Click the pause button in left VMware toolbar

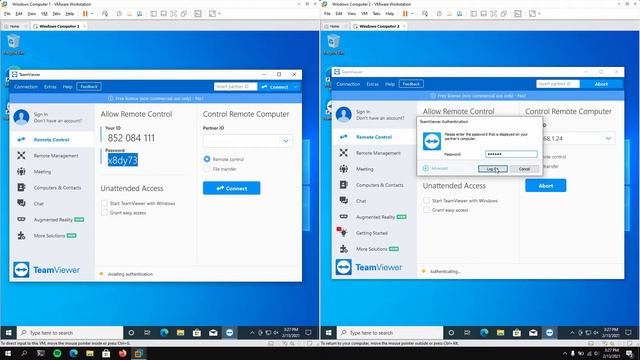[85, 13]
